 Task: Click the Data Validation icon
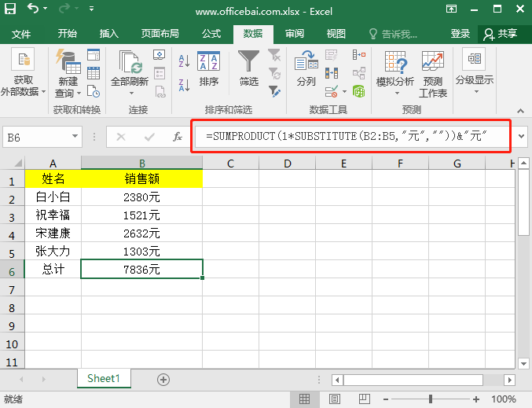332,91
